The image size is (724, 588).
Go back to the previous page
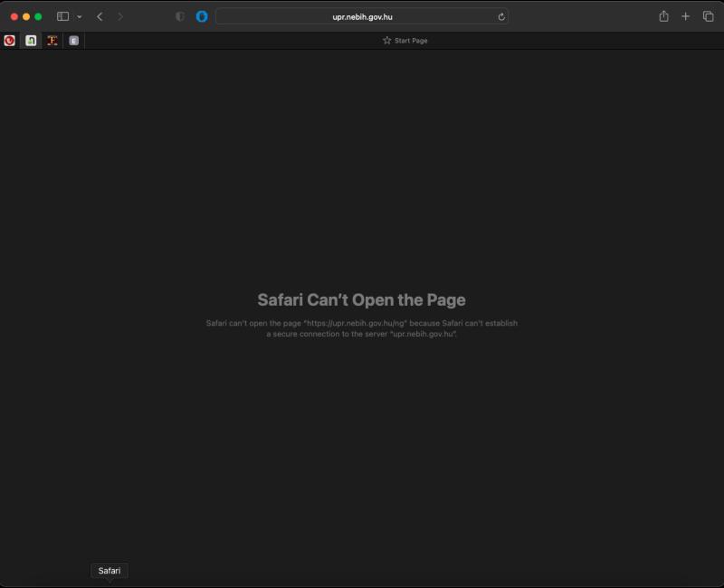(100, 16)
